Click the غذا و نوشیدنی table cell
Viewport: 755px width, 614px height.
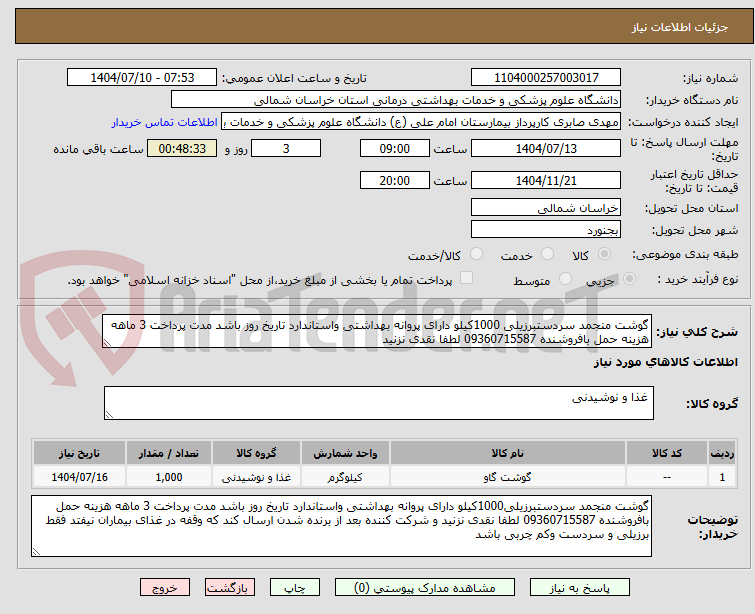[256, 477]
